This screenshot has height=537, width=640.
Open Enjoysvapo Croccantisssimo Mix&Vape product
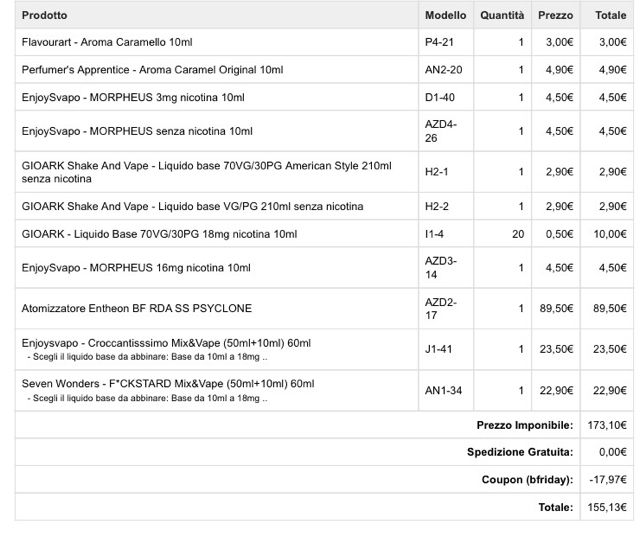tap(166, 343)
